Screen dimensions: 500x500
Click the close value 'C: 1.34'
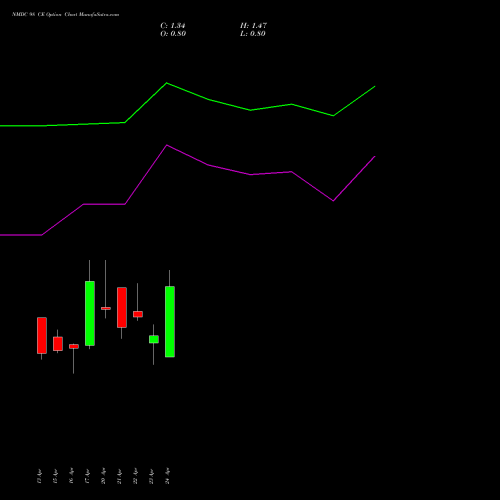(x=173, y=26)
